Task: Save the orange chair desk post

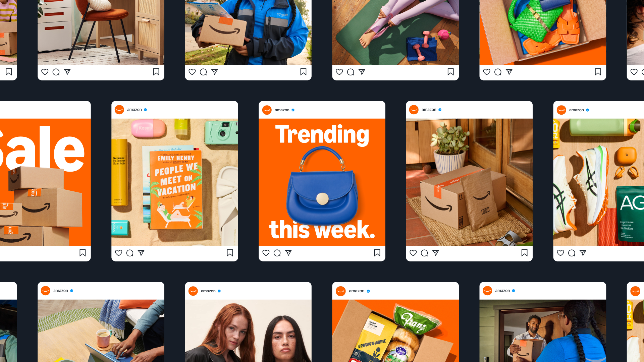Action: [156, 72]
